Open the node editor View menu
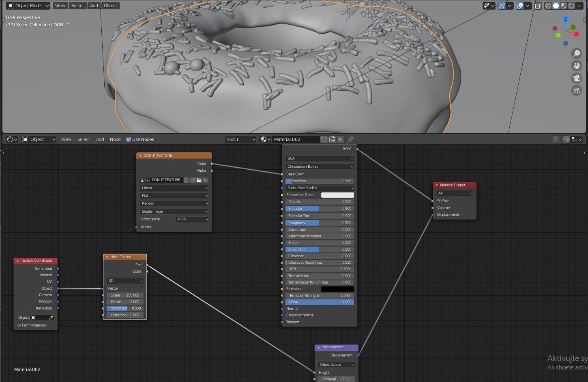Image resolution: width=588 pixels, height=382 pixels. click(x=66, y=139)
